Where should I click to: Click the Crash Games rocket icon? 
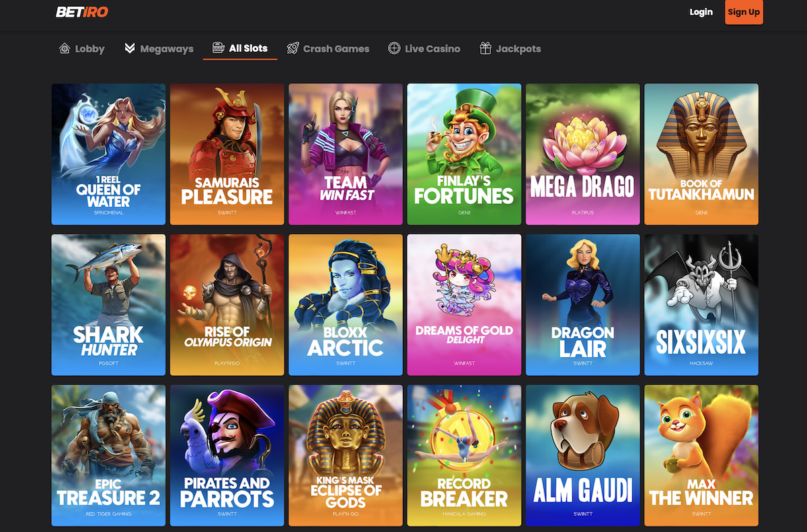293,48
